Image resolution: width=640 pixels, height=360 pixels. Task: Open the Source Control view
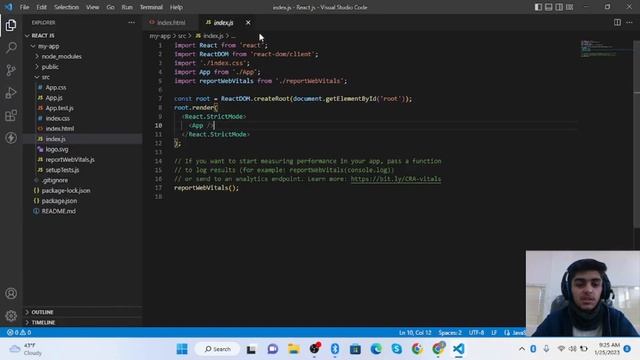11,70
